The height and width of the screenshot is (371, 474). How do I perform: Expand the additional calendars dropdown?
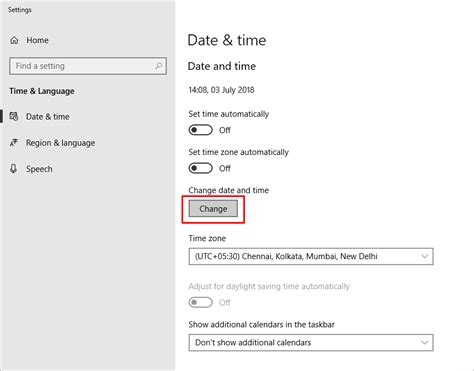311,343
